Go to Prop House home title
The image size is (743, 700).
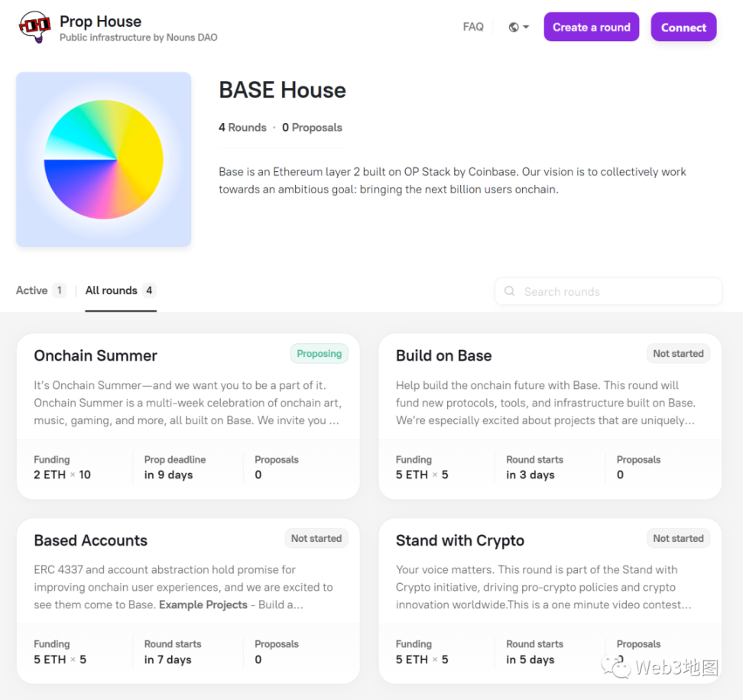coord(100,21)
